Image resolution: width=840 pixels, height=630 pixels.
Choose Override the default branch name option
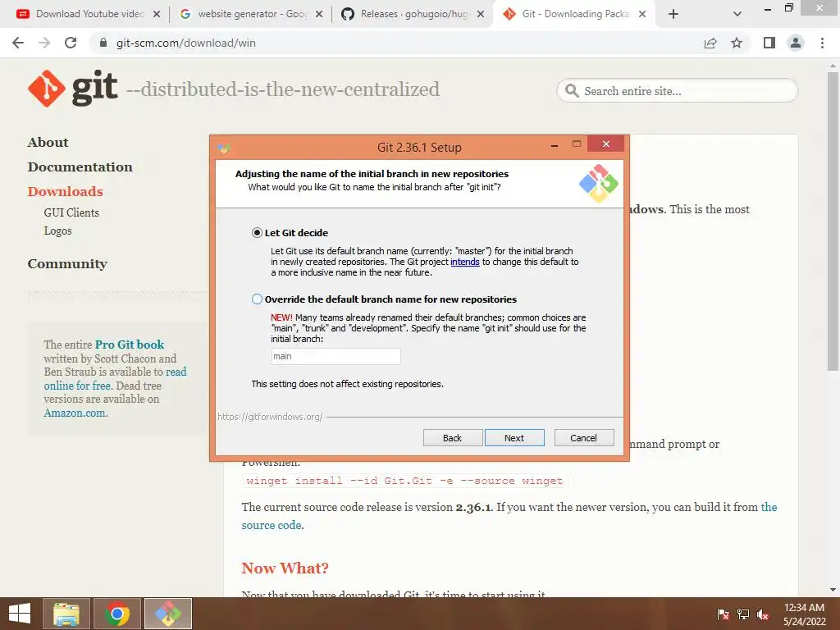pos(257,299)
